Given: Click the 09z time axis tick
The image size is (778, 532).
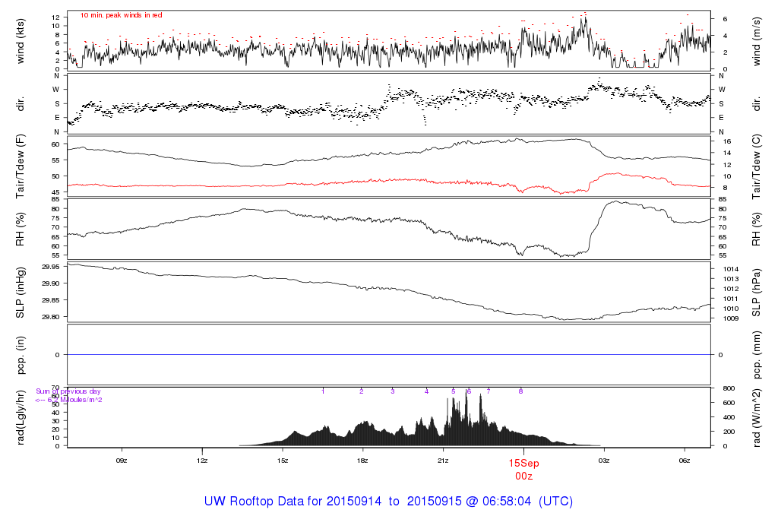Looking at the screenshot, I should pyautogui.click(x=122, y=461).
